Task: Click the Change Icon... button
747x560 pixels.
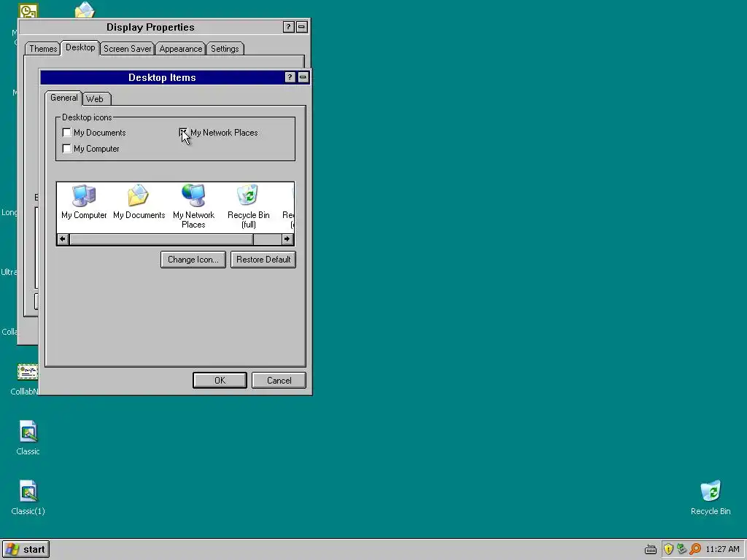Action: (x=193, y=260)
